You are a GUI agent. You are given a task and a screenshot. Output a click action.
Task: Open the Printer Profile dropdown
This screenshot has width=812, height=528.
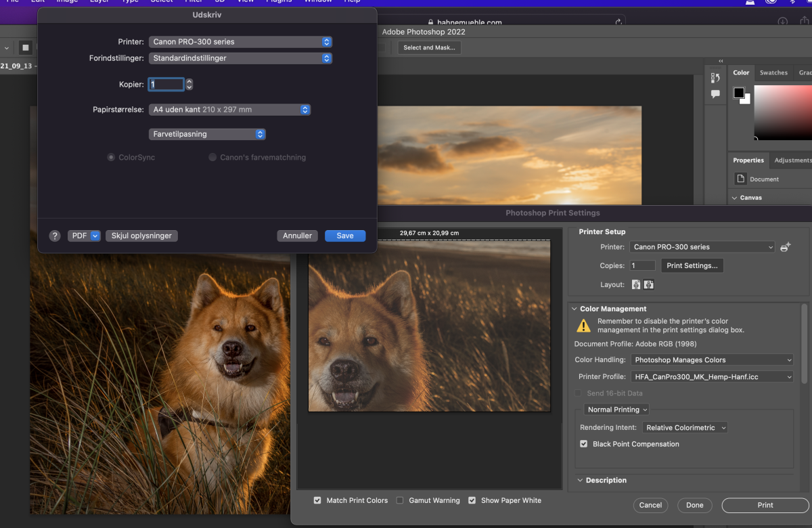click(712, 377)
